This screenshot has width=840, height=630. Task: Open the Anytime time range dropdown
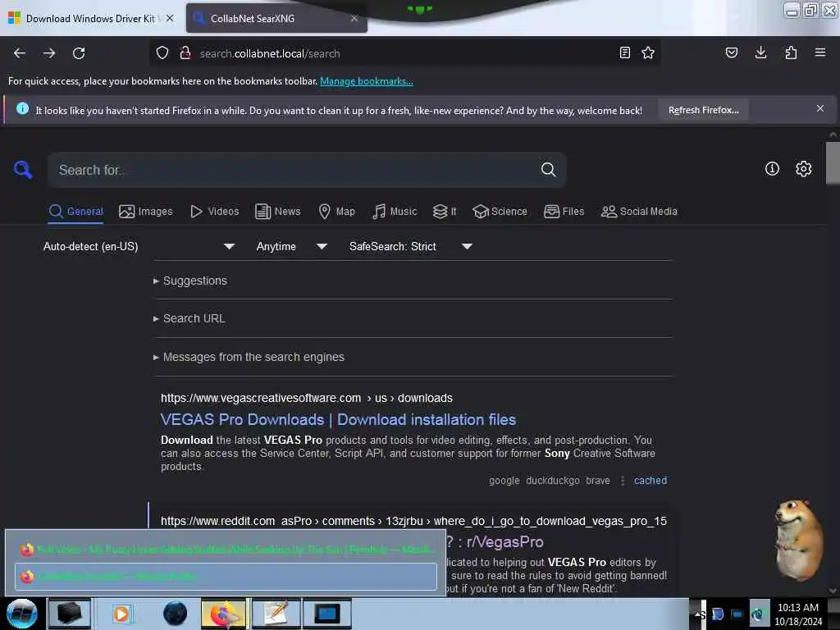(291, 246)
